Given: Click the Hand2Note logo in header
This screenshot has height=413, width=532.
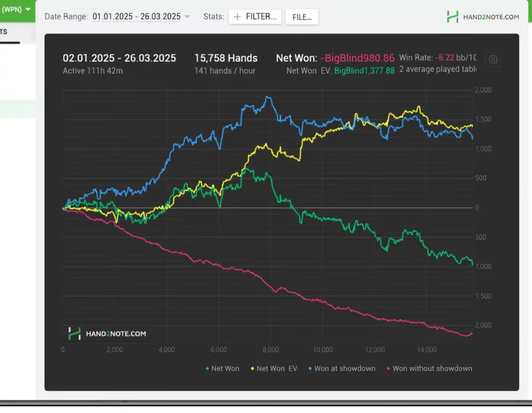Looking at the screenshot, I should click(483, 16).
